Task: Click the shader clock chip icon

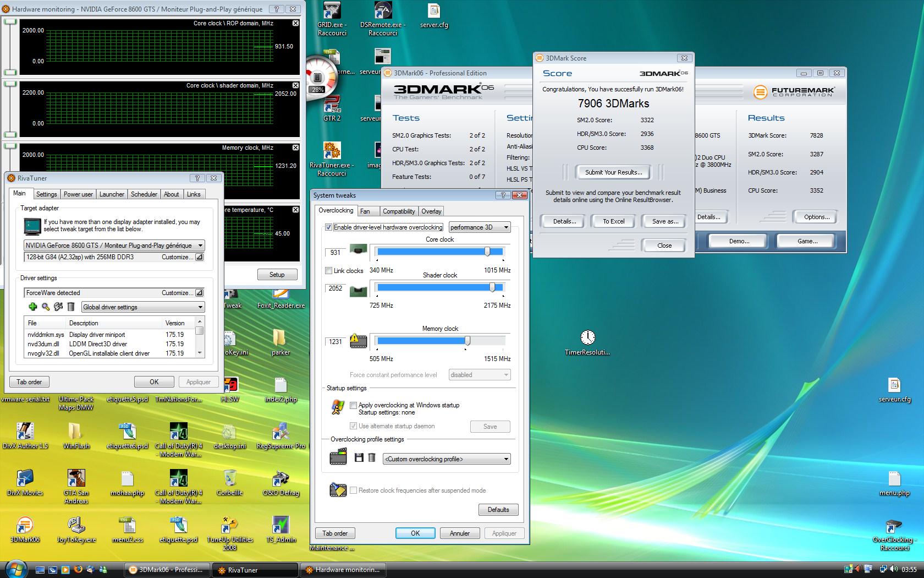Action: coord(359,291)
